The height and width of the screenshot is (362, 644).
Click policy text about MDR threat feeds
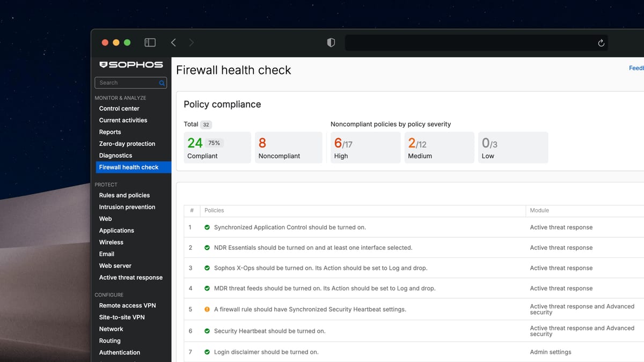[325, 289]
